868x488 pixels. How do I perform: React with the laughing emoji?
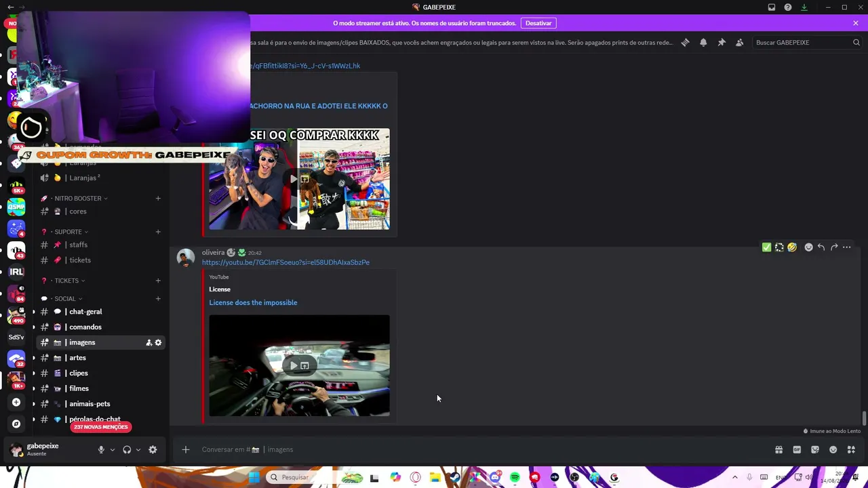[792, 247]
